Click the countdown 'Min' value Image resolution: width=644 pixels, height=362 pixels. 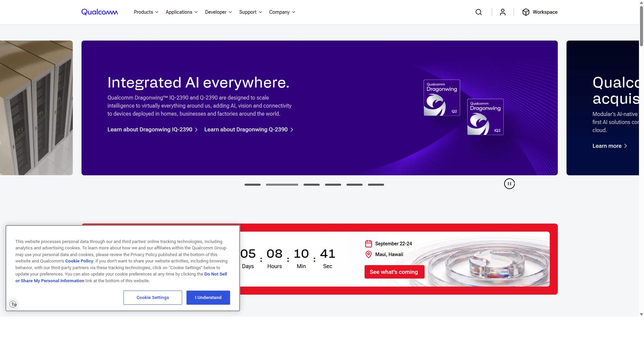(301, 254)
